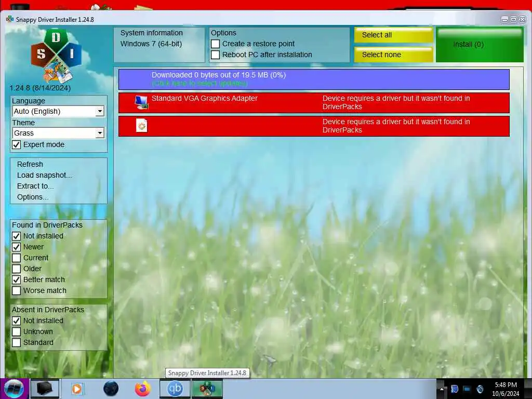The height and width of the screenshot is (399, 532).
Task: Toggle the Better match checkbox
Action: [x=16, y=280]
